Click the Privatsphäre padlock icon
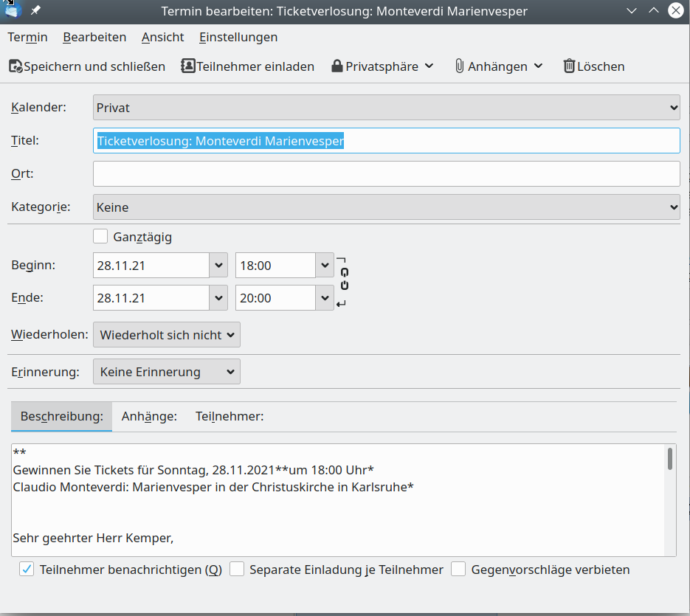The width and height of the screenshot is (690, 616). [x=337, y=66]
